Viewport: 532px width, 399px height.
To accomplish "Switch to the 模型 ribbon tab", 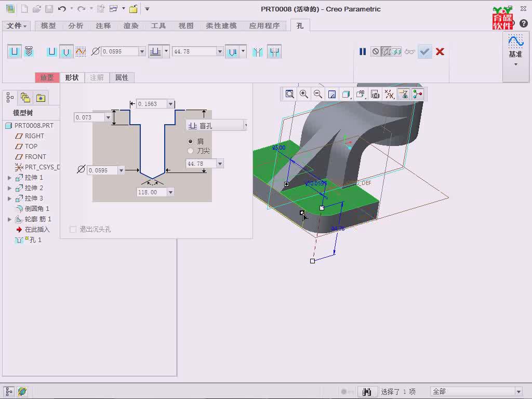I will point(48,26).
